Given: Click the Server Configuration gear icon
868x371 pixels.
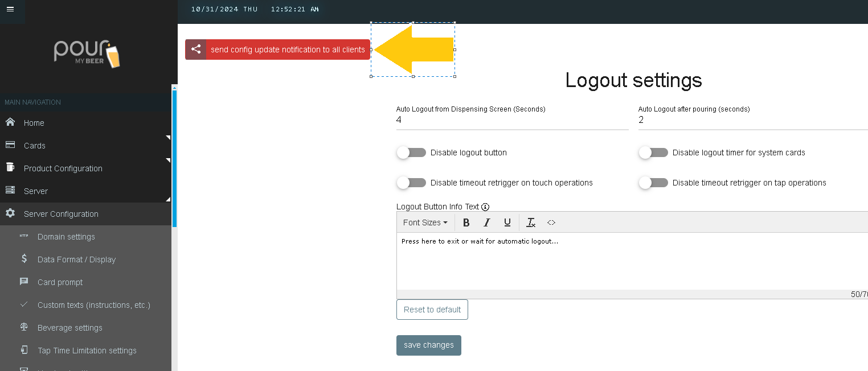Looking at the screenshot, I should click(x=10, y=213).
